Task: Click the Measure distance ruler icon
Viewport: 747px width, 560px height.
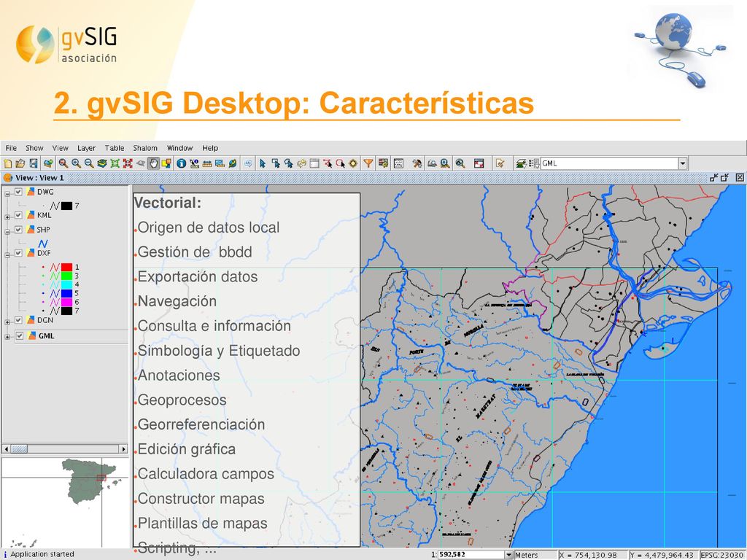Action: tap(206, 163)
